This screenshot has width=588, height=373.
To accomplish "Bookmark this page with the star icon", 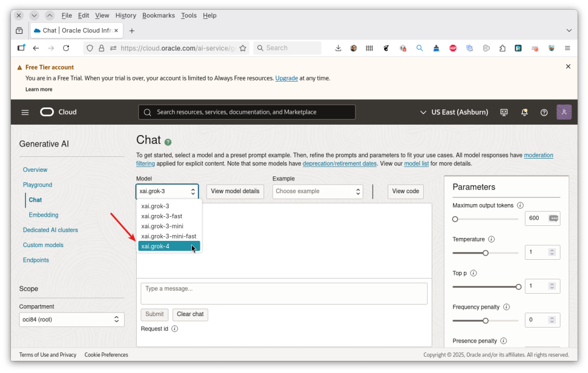I will (243, 48).
